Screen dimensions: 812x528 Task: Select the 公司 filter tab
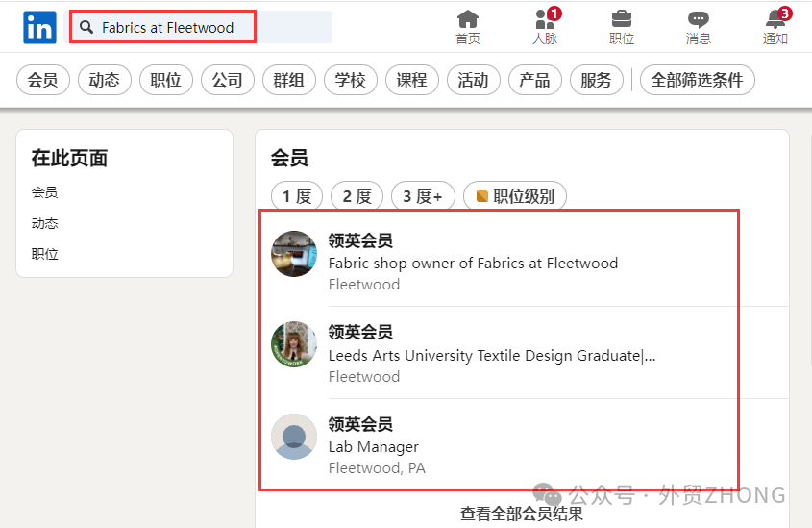pos(228,81)
